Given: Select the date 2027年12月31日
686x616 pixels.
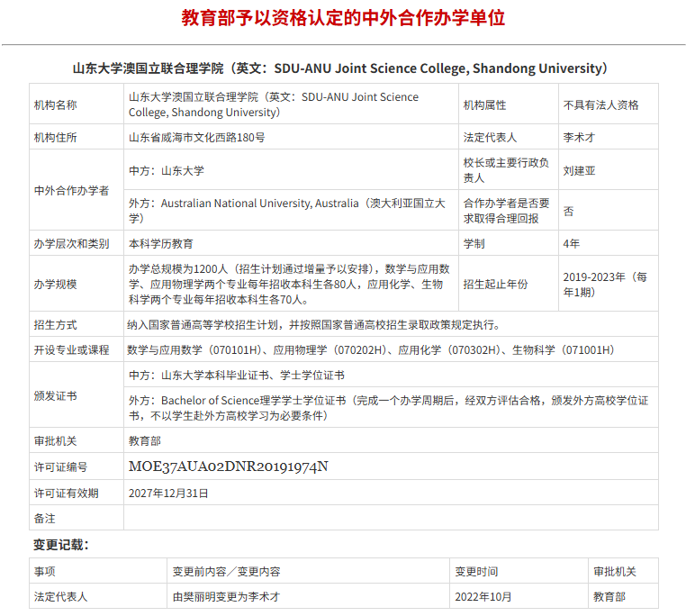Looking at the screenshot, I should (x=168, y=494).
